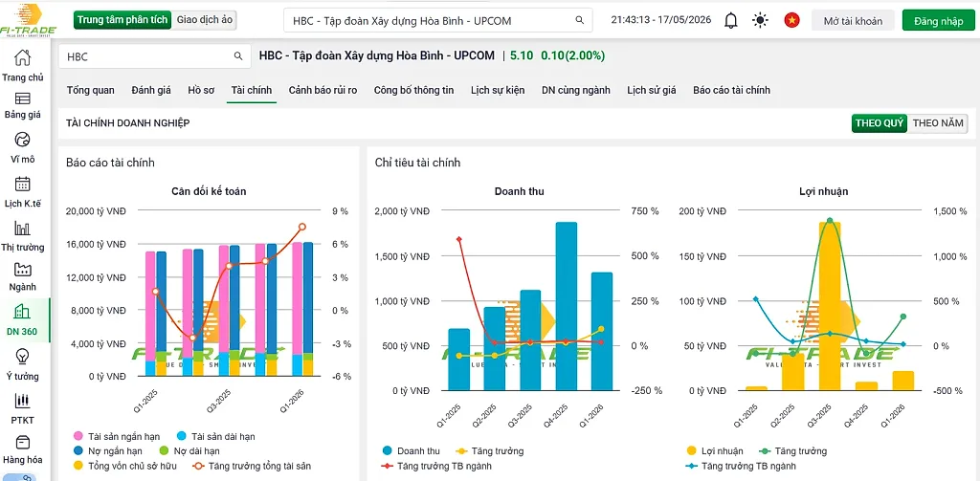Open the Trang chủ home icon
Screen dimensions: 980x481
(x=23, y=58)
